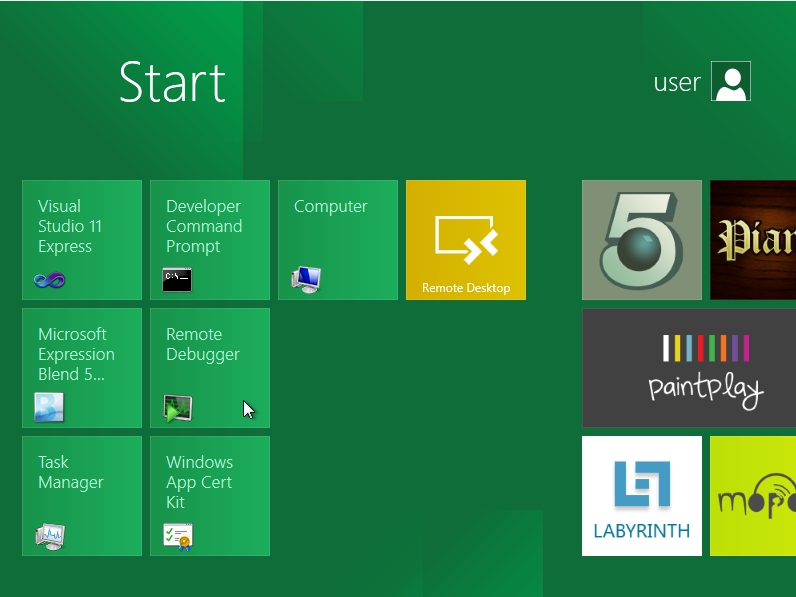Click the user account picture

coord(731,81)
